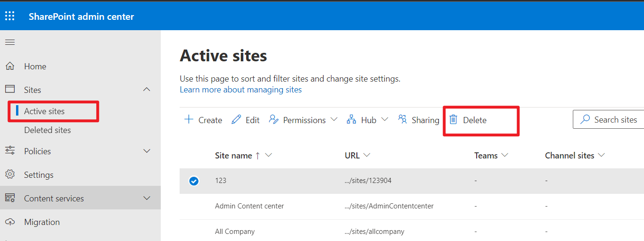Click the Edit pencil icon
Screen dimensions: 644x241
point(236,120)
